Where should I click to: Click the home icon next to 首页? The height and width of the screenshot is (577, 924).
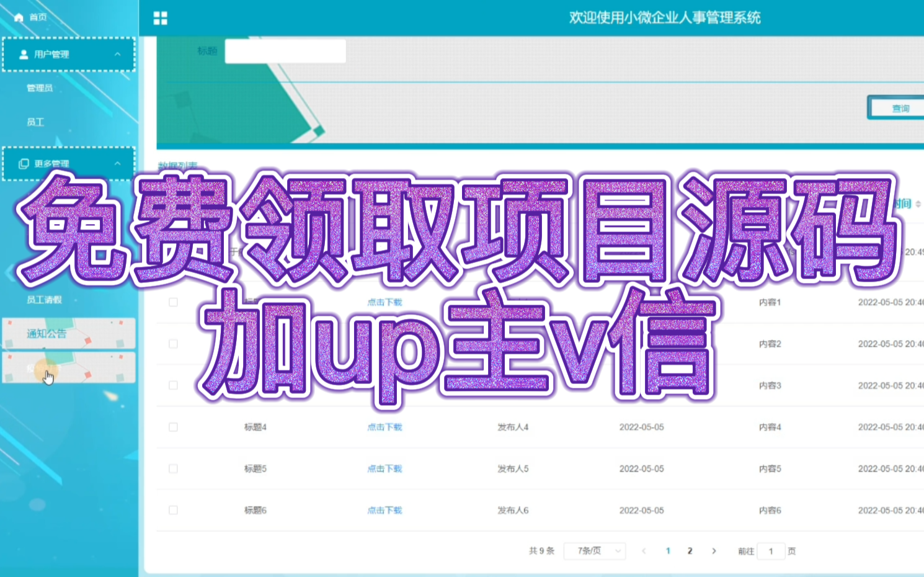[17, 17]
